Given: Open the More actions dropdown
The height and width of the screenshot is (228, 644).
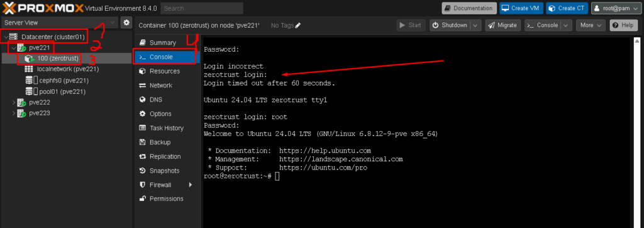Looking at the screenshot, I should 591,26.
